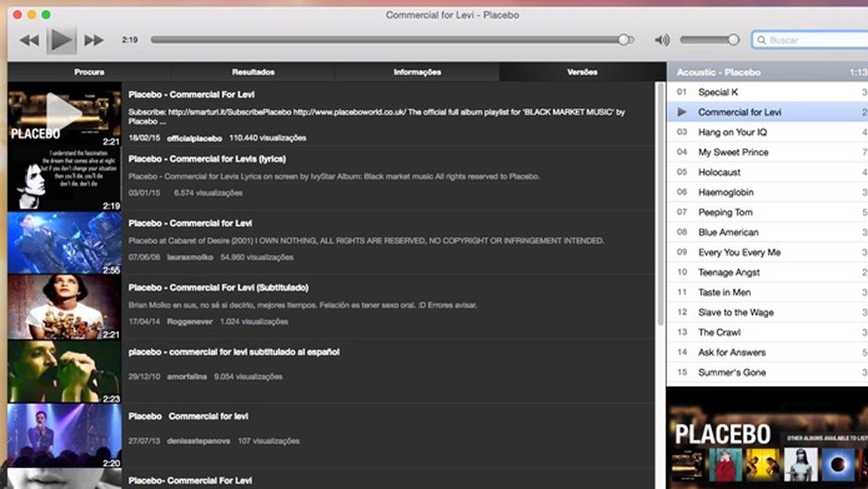
Task: Click uploader name amorfatina
Action: (186, 377)
